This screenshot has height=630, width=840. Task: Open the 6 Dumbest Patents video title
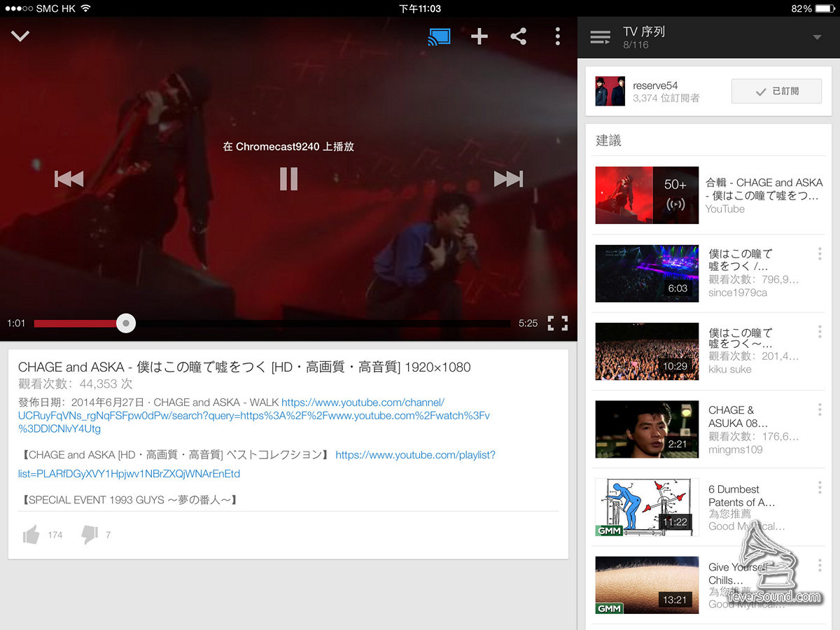pos(742,496)
